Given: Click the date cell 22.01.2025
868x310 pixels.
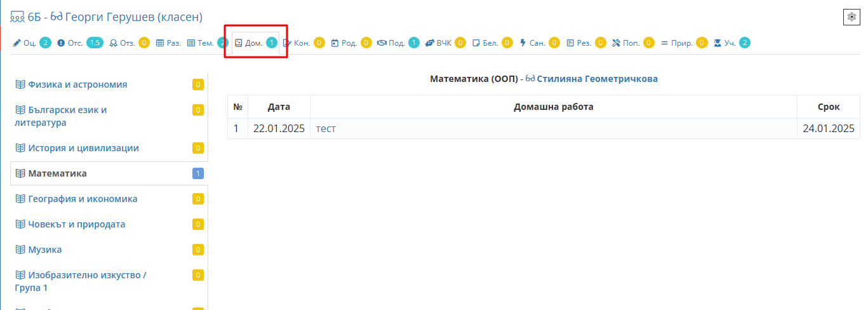Looking at the screenshot, I should [x=279, y=129].
